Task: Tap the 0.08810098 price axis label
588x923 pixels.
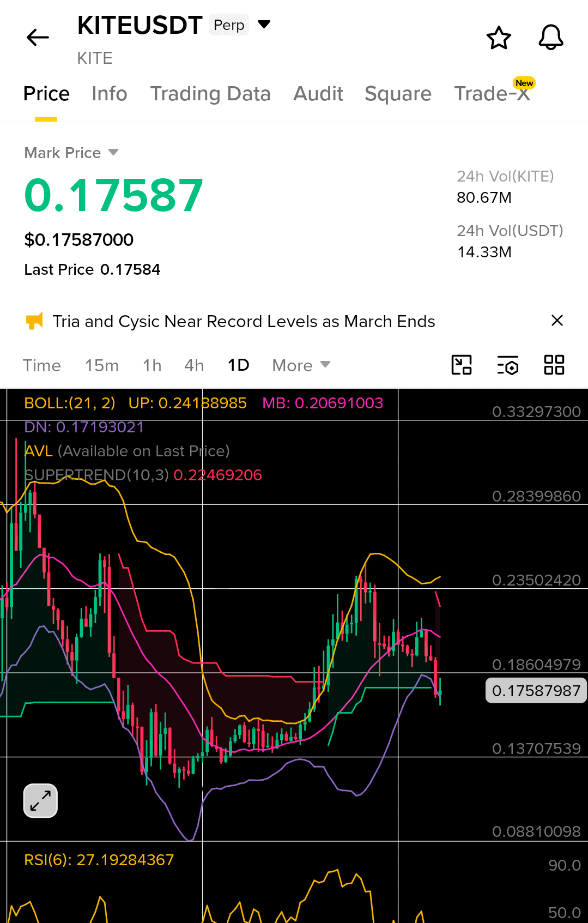Action: pyautogui.click(x=536, y=831)
